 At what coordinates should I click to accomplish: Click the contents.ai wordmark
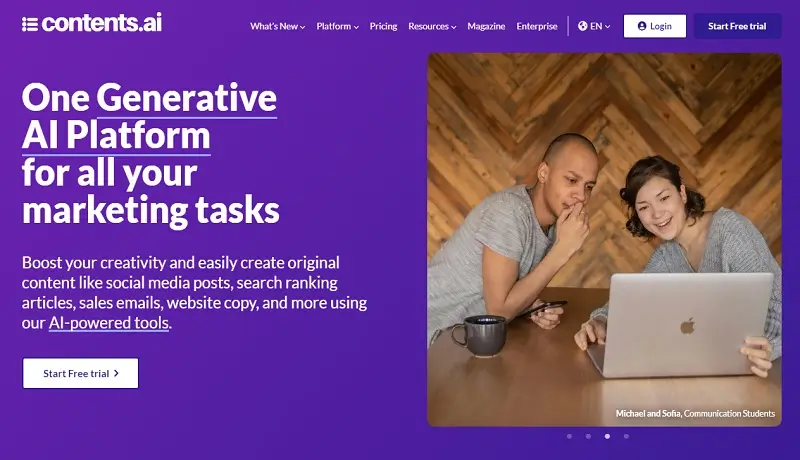[x=102, y=23]
